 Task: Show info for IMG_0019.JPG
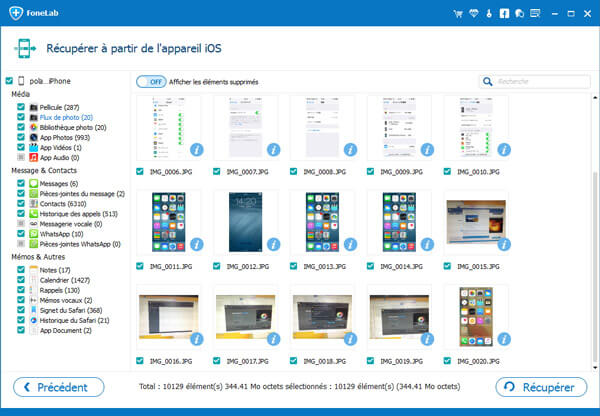427,339
